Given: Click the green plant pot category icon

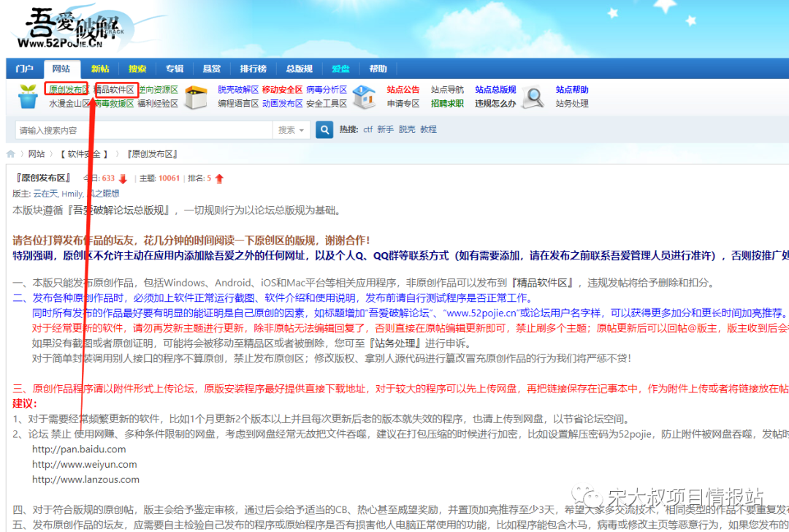Looking at the screenshot, I should pos(28,96).
